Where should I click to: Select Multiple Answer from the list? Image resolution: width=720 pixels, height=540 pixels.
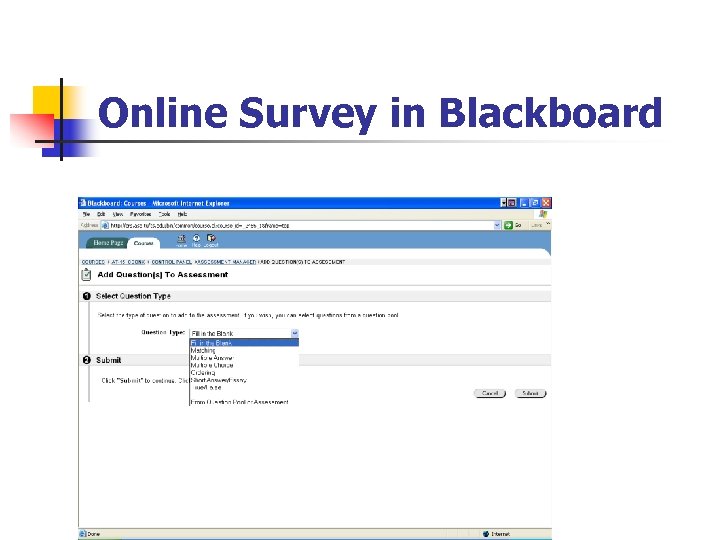point(244,357)
